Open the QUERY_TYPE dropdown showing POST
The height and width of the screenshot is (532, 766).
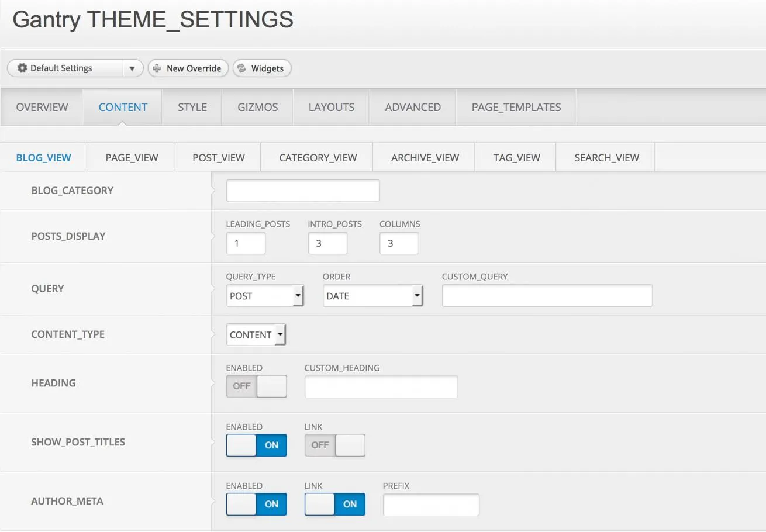point(265,296)
